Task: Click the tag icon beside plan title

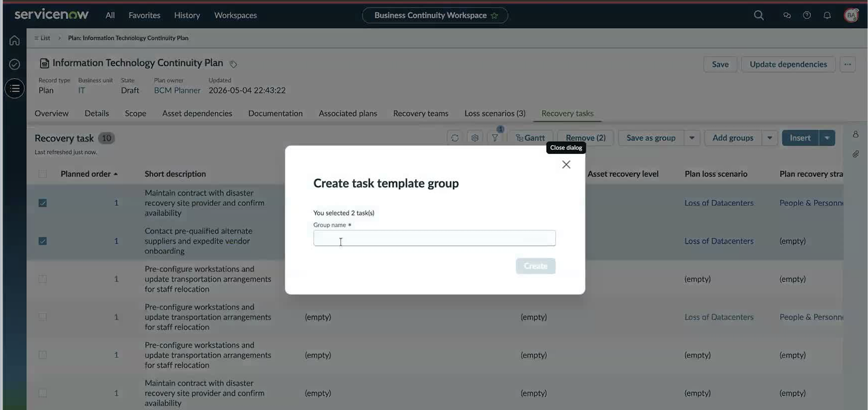Action: (x=233, y=64)
